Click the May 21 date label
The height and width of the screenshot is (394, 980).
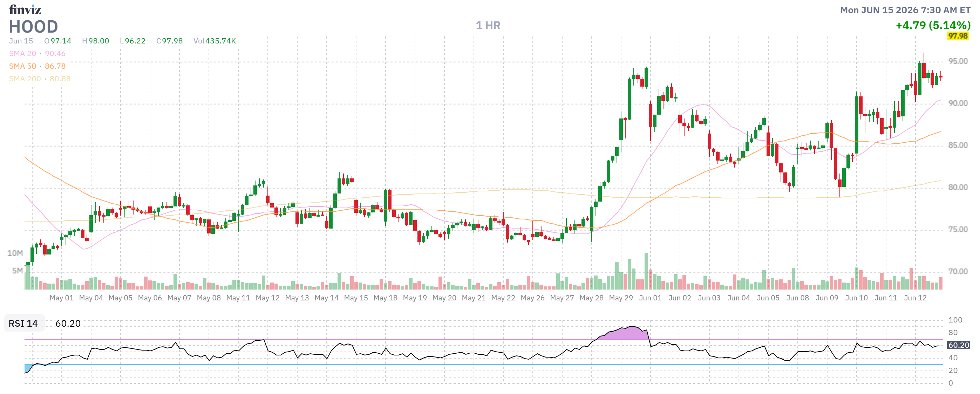pyautogui.click(x=474, y=298)
